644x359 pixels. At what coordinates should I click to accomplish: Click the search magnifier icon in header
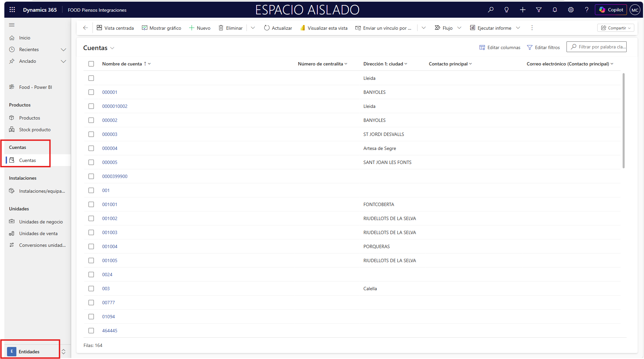pyautogui.click(x=490, y=10)
